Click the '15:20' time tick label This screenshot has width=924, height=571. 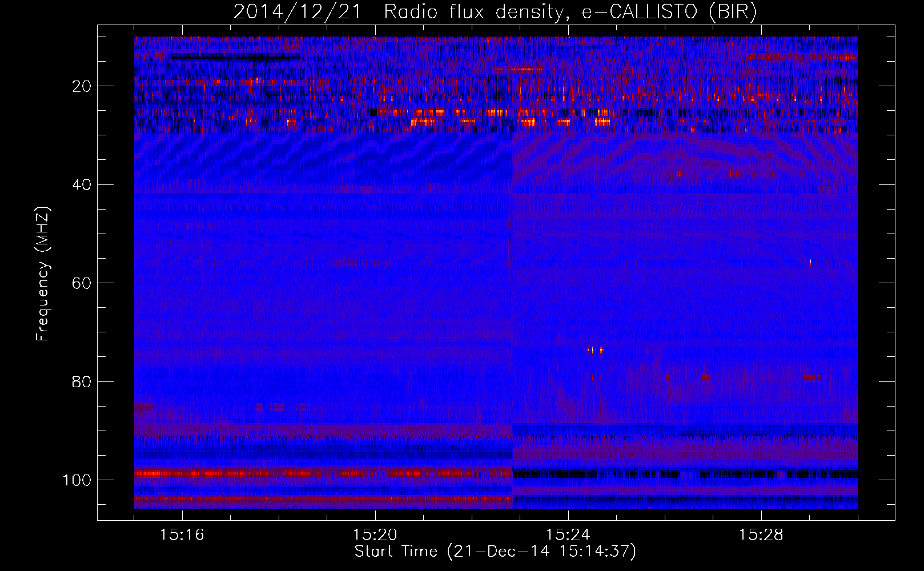pos(375,534)
